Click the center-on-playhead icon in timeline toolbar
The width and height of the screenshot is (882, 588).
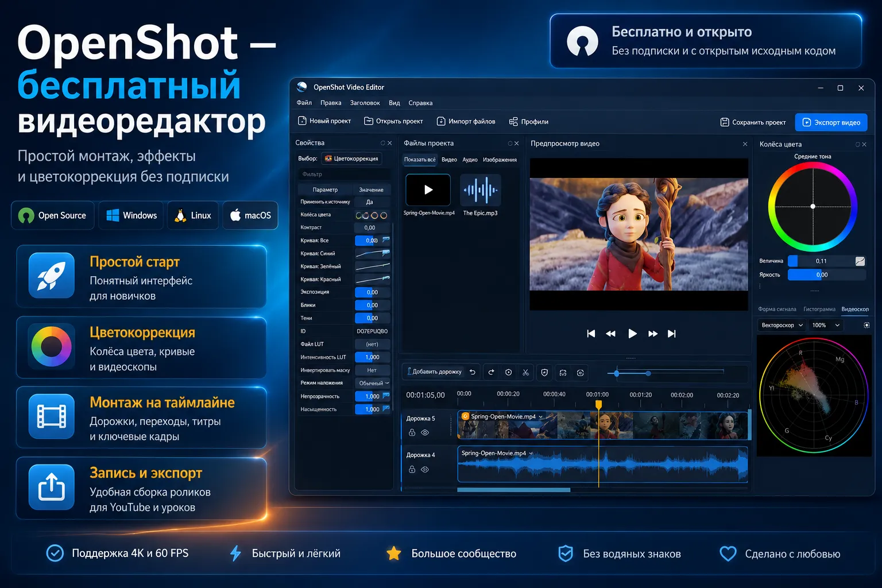pos(563,373)
